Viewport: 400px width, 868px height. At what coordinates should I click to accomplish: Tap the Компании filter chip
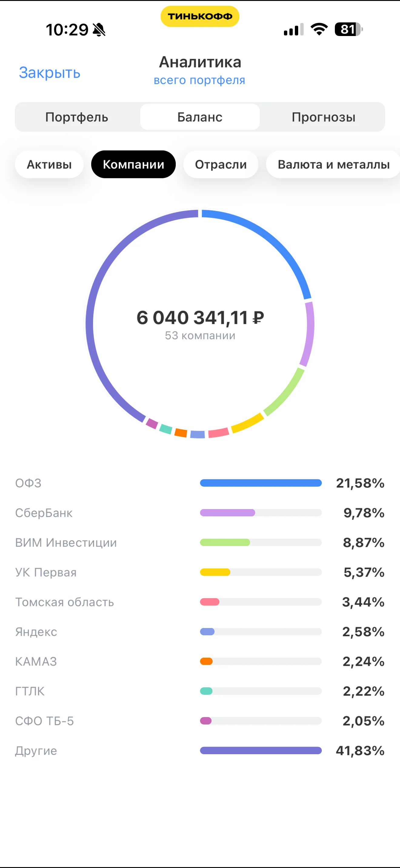(134, 164)
